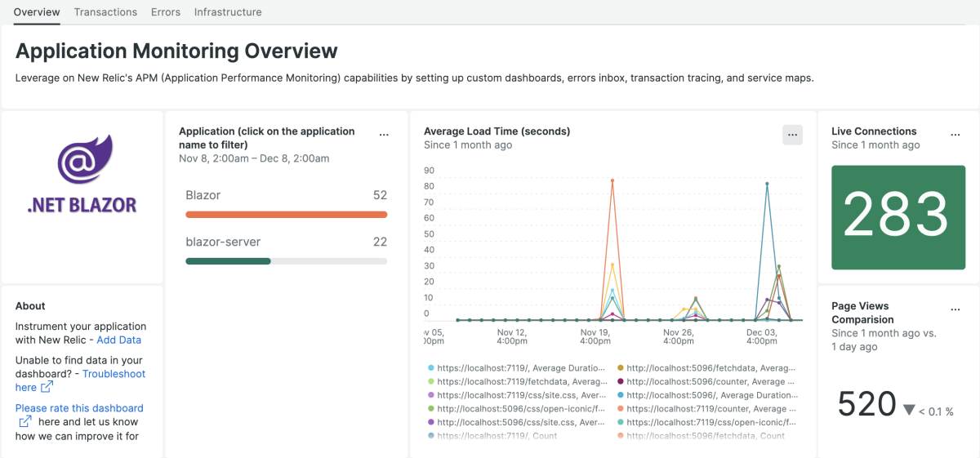This screenshot has width=980, height=458.
Task: Click the page views downward trend triangle
Action: click(x=909, y=410)
